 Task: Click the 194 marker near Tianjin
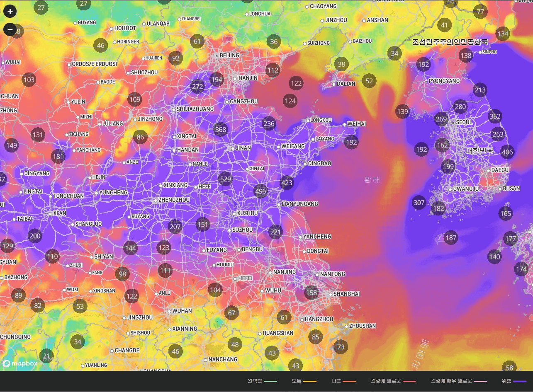point(217,79)
